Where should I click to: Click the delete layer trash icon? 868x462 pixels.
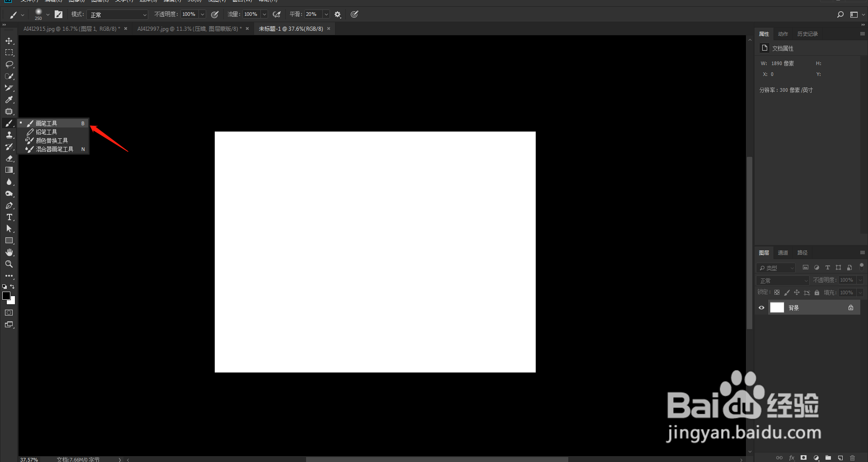853,457
